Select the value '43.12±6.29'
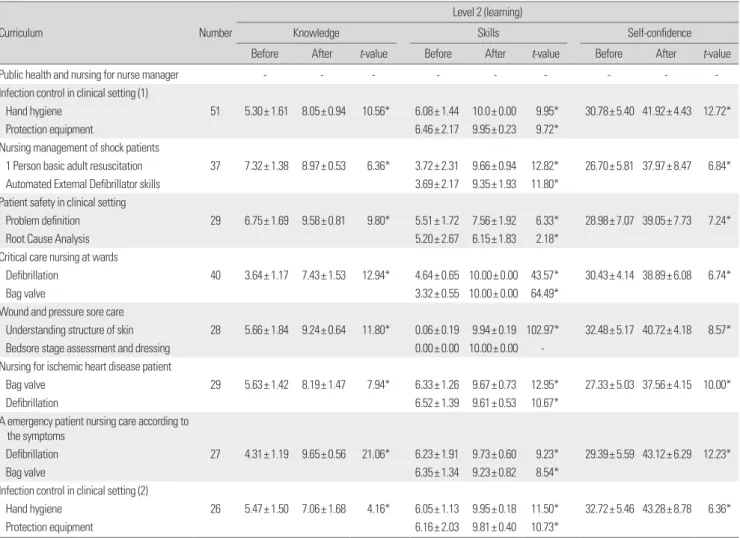This screenshot has height=538, width=740. click(666, 454)
